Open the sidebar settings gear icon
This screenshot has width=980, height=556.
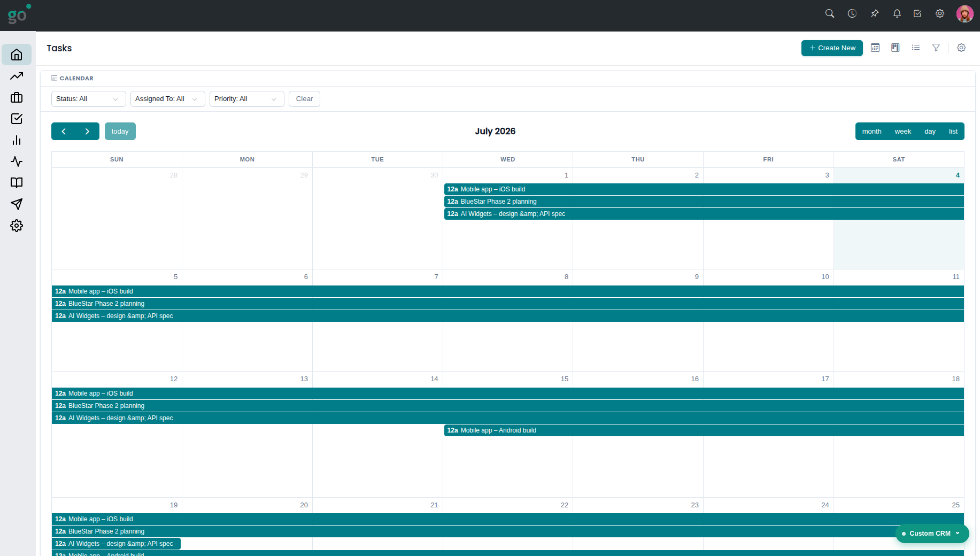pyautogui.click(x=17, y=226)
